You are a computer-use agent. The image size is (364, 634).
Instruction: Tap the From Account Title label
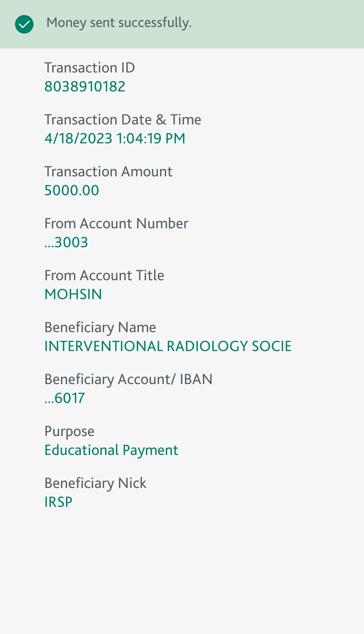[104, 276]
